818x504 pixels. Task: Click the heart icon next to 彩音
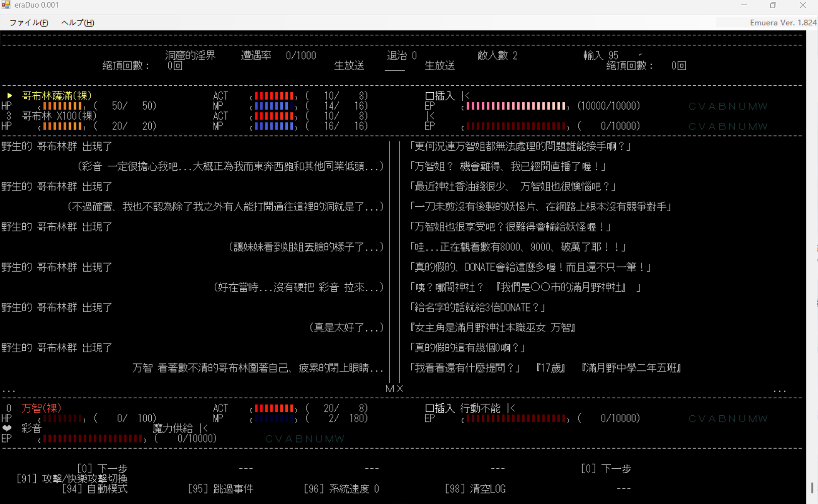point(7,428)
